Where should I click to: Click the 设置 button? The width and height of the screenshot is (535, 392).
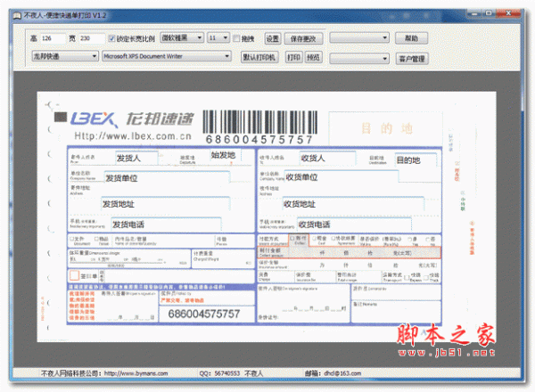pos(273,38)
